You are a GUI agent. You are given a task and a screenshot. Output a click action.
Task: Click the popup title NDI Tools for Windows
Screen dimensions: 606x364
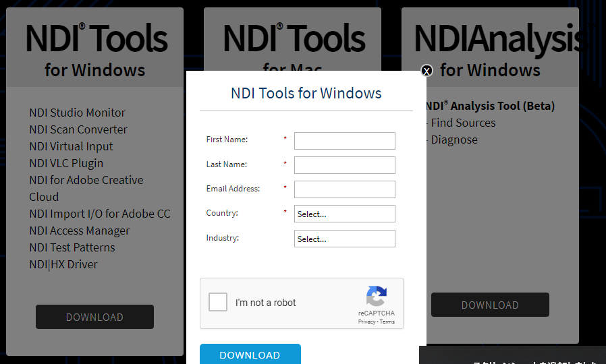pyautogui.click(x=306, y=94)
